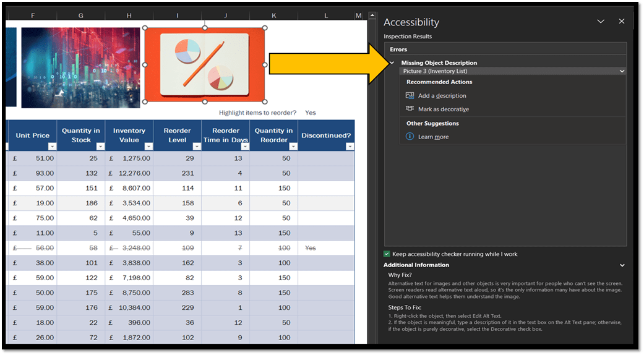Screen dimensions: 644x355
Task: Open the Discontinued? column filter arrow
Action: (x=350, y=147)
